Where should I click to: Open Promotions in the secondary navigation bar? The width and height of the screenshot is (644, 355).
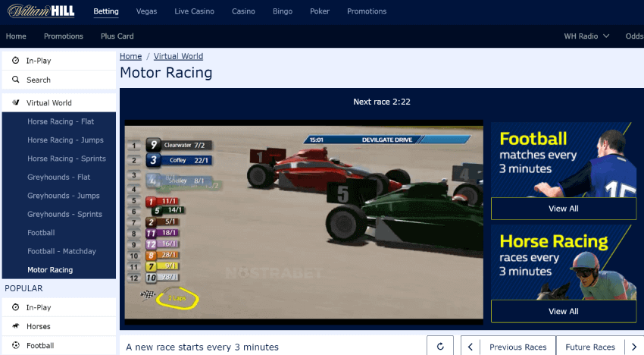pos(63,36)
